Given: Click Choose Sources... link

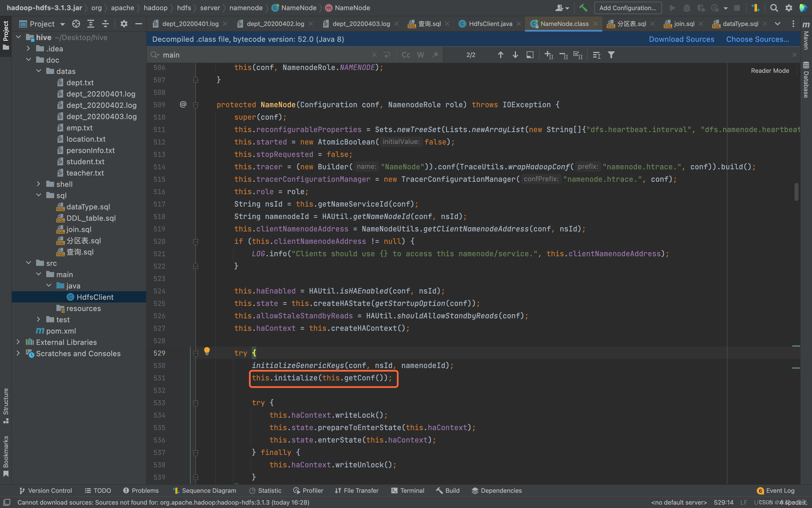Looking at the screenshot, I should [x=757, y=39].
